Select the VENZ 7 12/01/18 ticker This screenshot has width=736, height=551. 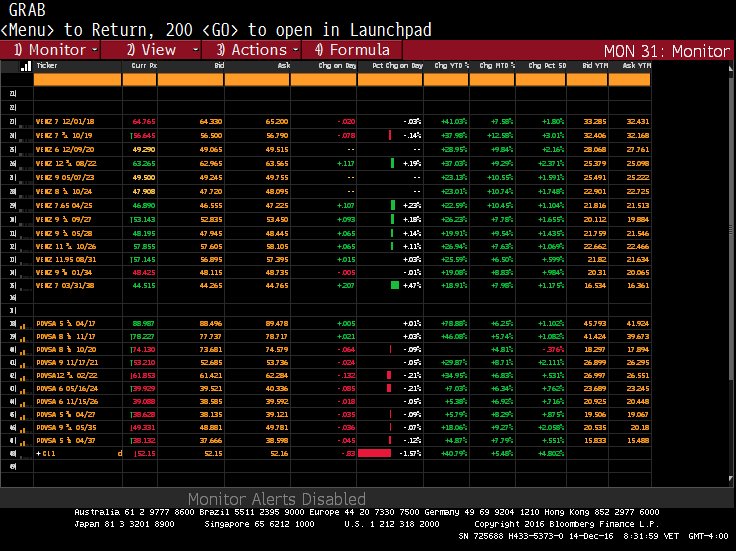[x=65, y=122]
